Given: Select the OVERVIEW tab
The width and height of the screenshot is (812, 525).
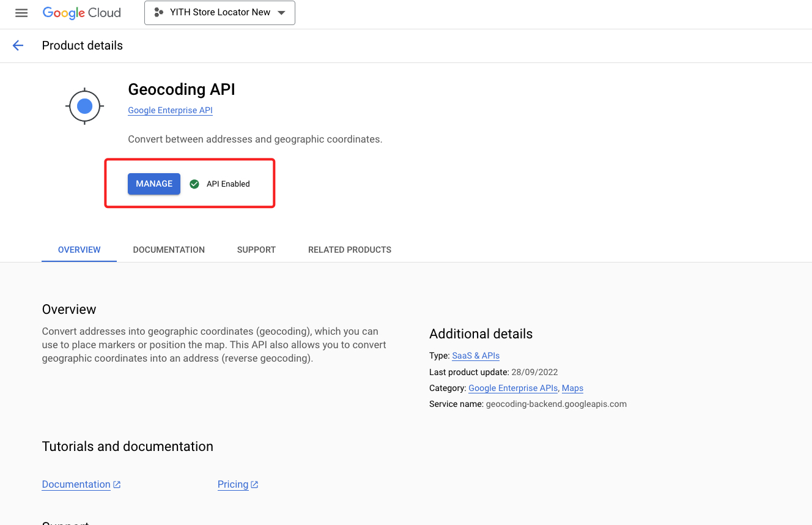Looking at the screenshot, I should click(79, 250).
